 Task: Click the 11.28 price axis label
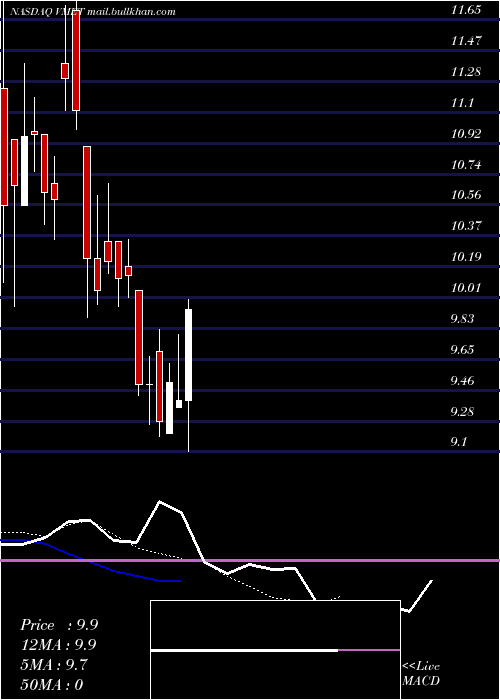click(x=466, y=72)
